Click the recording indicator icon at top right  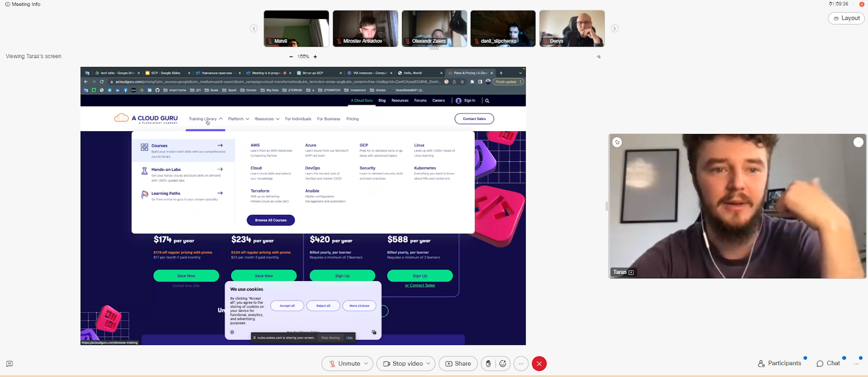pyautogui.click(x=861, y=4)
